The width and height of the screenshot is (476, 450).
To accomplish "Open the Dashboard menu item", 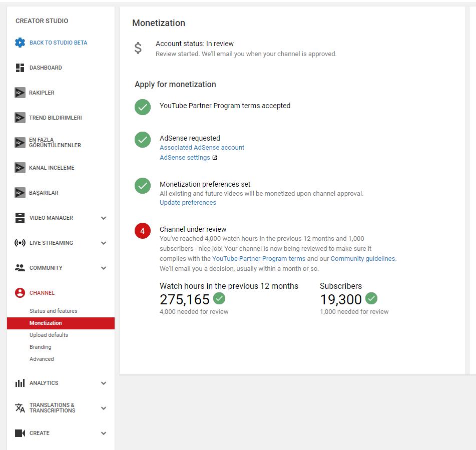I will [46, 68].
